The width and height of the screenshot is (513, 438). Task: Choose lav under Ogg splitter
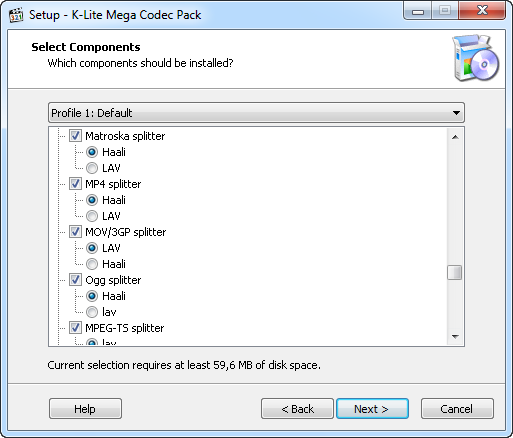(92, 312)
